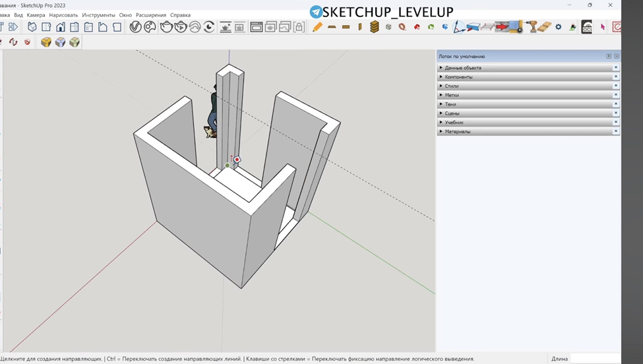Switch to the Bottom view

click(117, 27)
